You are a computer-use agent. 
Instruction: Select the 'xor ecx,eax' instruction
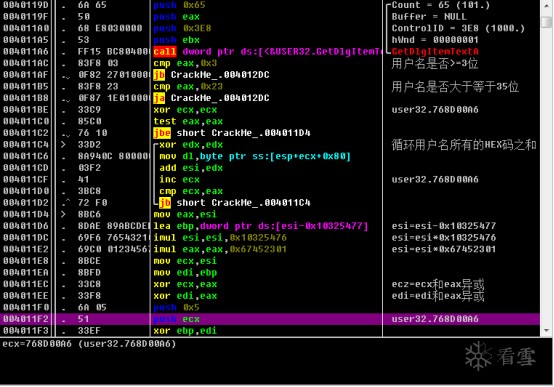click(185, 285)
